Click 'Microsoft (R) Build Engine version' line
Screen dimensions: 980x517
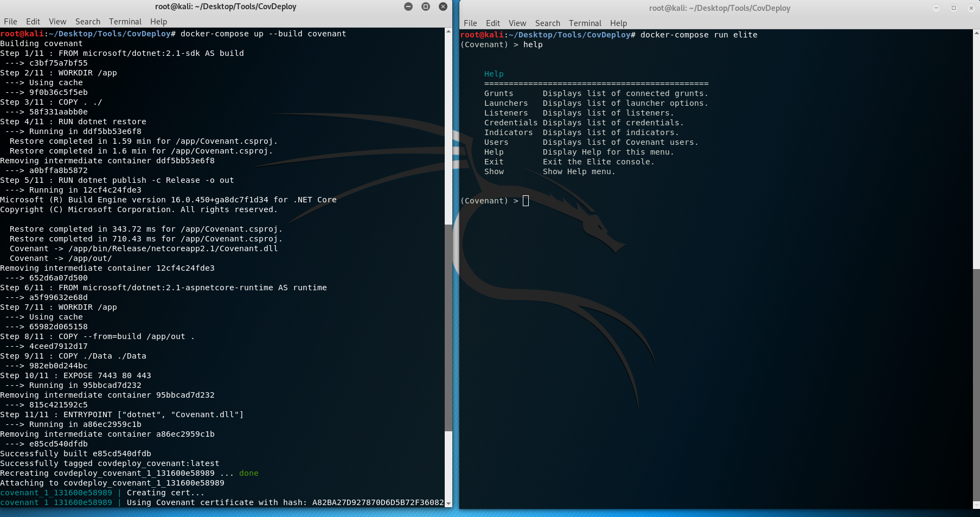click(168, 200)
